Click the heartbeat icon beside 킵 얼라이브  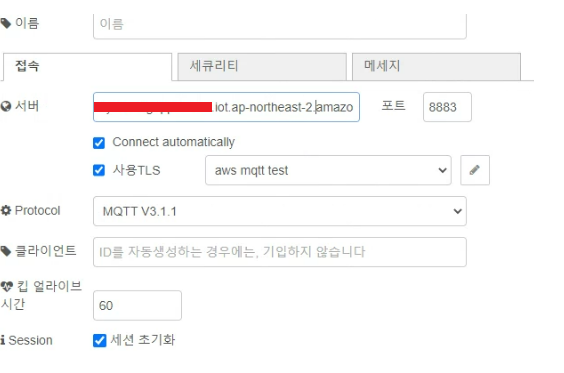[7, 287]
